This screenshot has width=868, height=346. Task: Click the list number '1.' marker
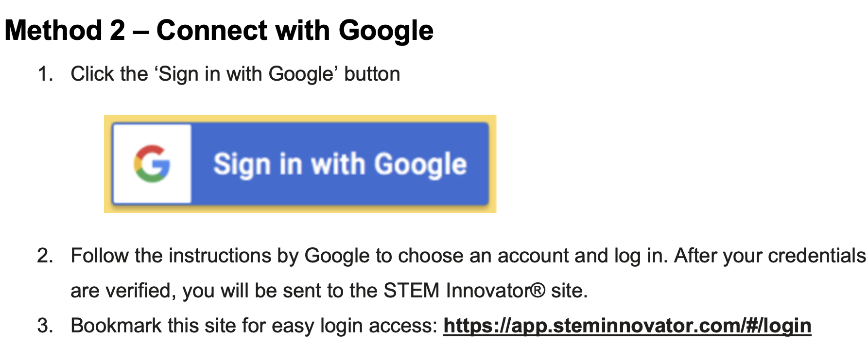pos(45,74)
